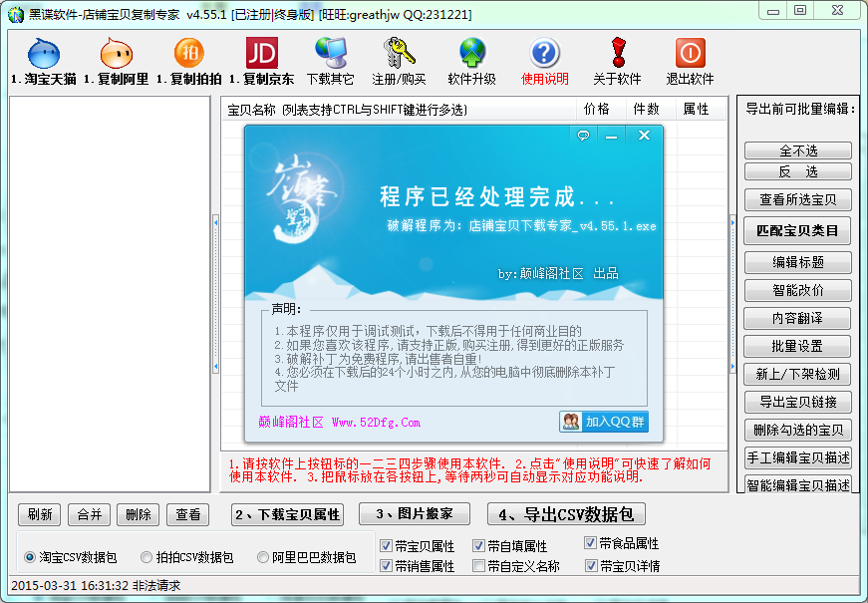Click 导出宝贝链接 button
868x603 pixels.
click(797, 402)
